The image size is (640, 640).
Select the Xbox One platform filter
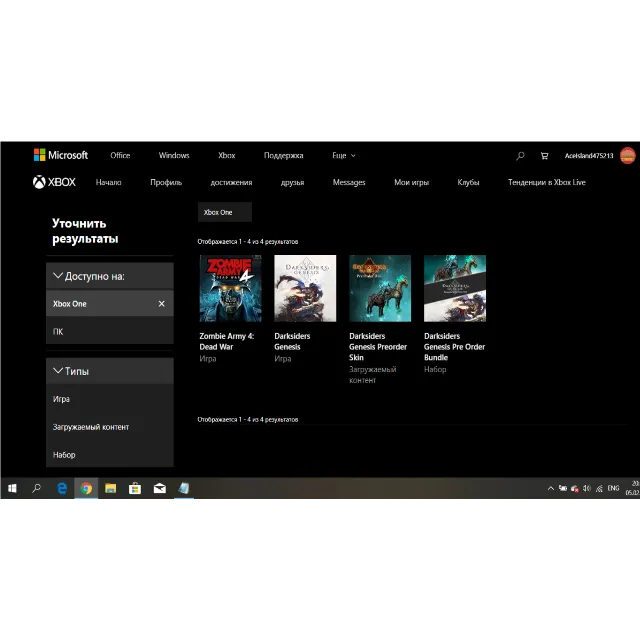coord(110,304)
